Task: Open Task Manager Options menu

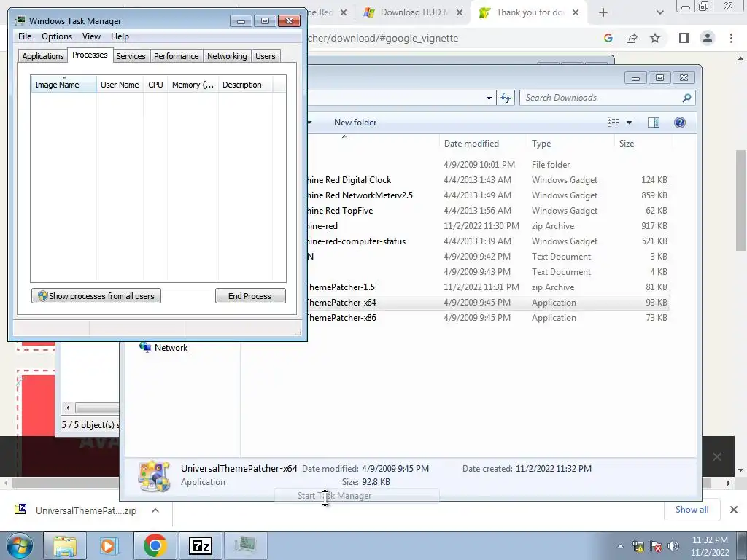Action: (x=57, y=36)
